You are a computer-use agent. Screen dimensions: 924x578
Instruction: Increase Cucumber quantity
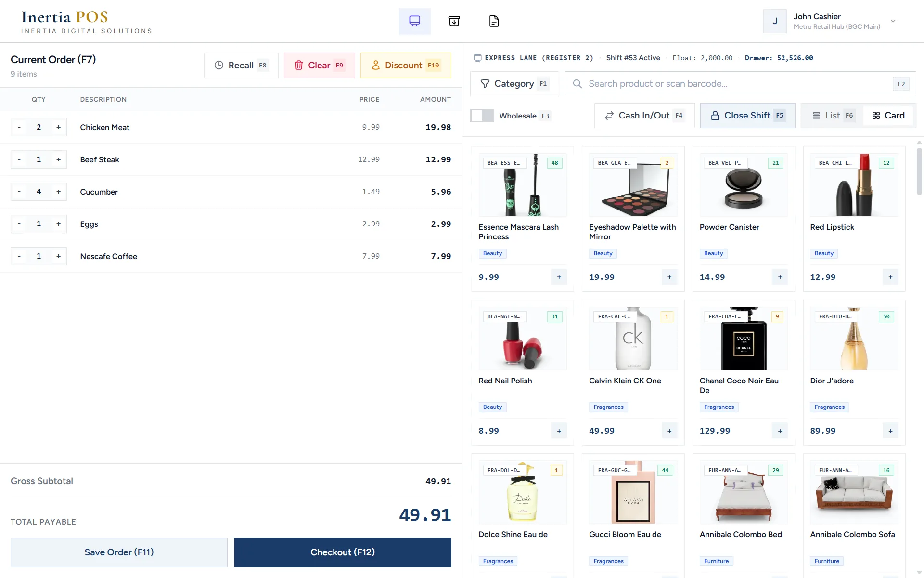[58, 192]
